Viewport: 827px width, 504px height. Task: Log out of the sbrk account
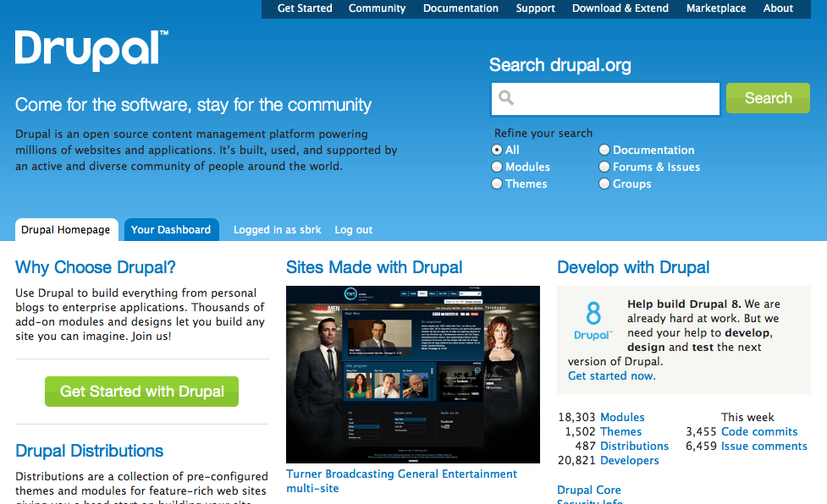coord(353,229)
